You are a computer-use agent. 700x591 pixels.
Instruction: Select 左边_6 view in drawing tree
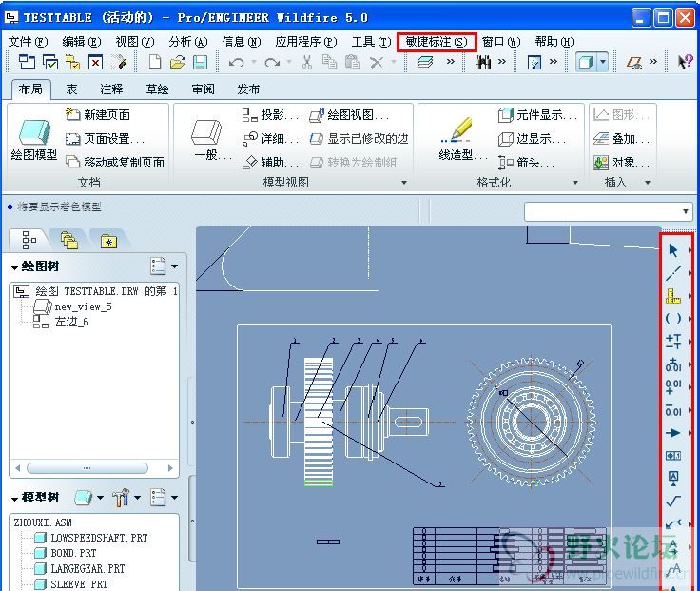coord(61,322)
